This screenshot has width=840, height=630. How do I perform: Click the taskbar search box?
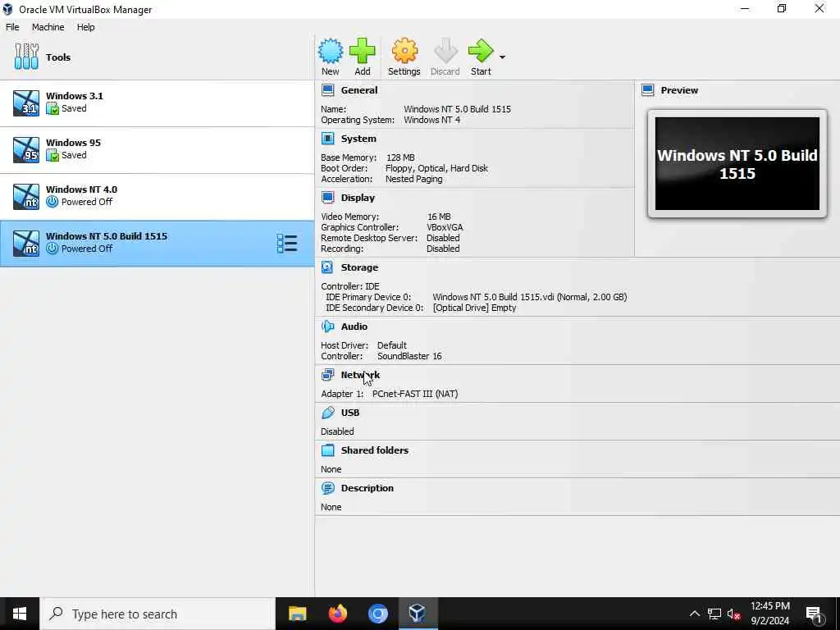(x=158, y=614)
